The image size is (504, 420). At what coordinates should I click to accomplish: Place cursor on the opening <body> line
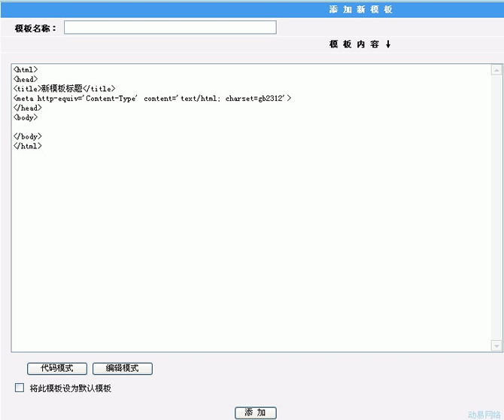click(x=26, y=117)
